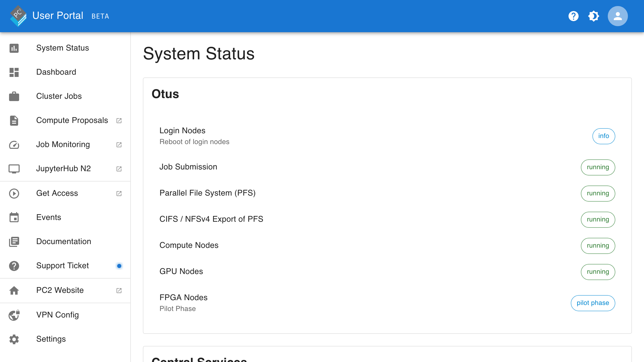Viewport: 644px width, 362px height.
Task: Open the PC2 Website link
Action: pyautogui.click(x=60, y=290)
